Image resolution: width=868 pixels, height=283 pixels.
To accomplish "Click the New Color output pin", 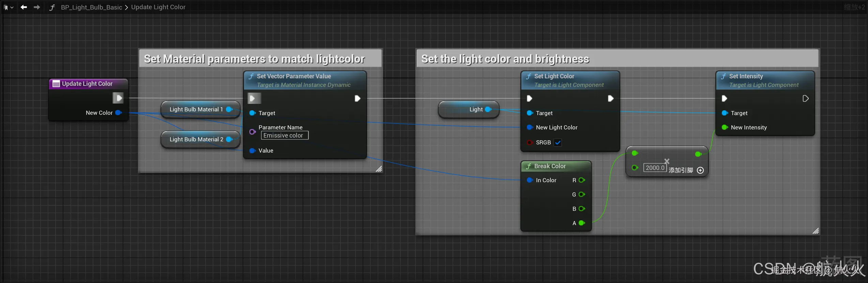I will coord(118,113).
